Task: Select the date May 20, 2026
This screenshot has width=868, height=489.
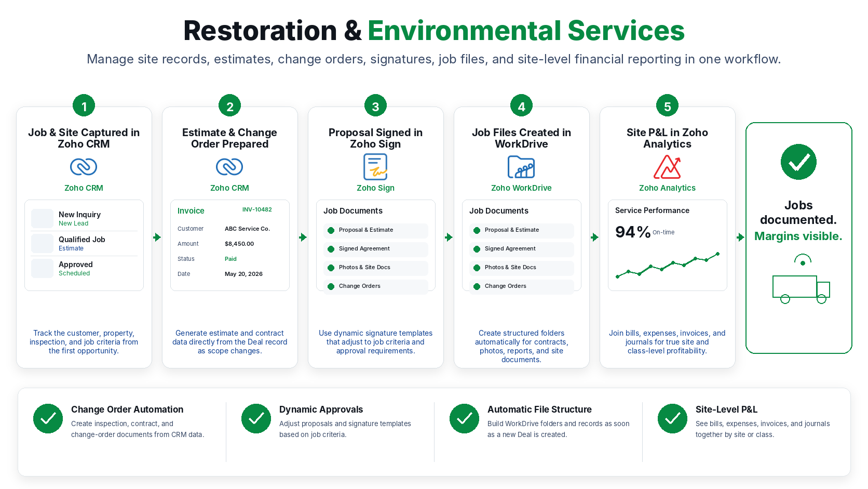Action: click(243, 274)
